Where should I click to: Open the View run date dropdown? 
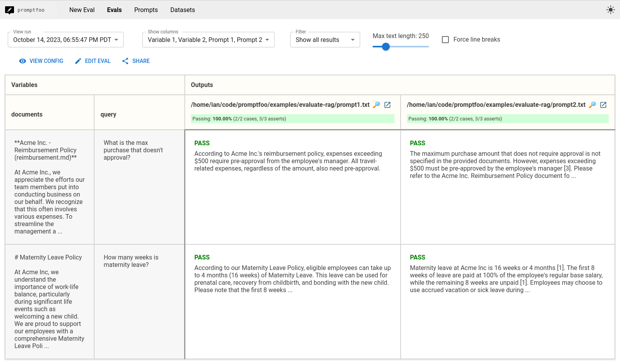coord(66,40)
